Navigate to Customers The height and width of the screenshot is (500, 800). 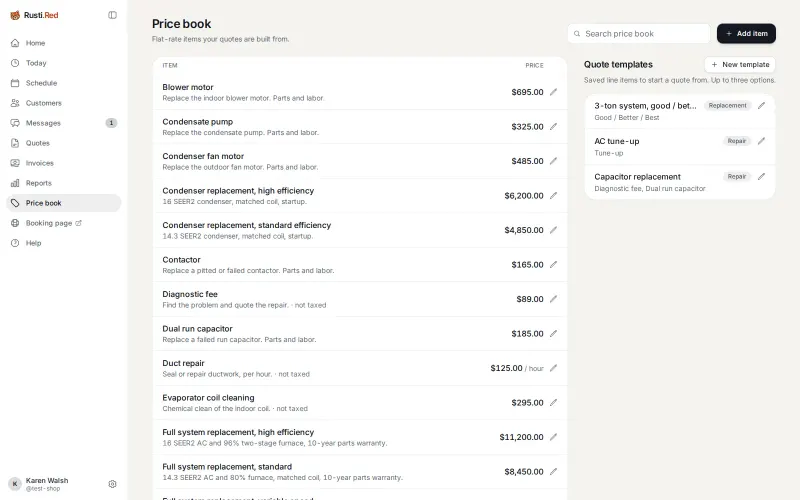click(64, 103)
